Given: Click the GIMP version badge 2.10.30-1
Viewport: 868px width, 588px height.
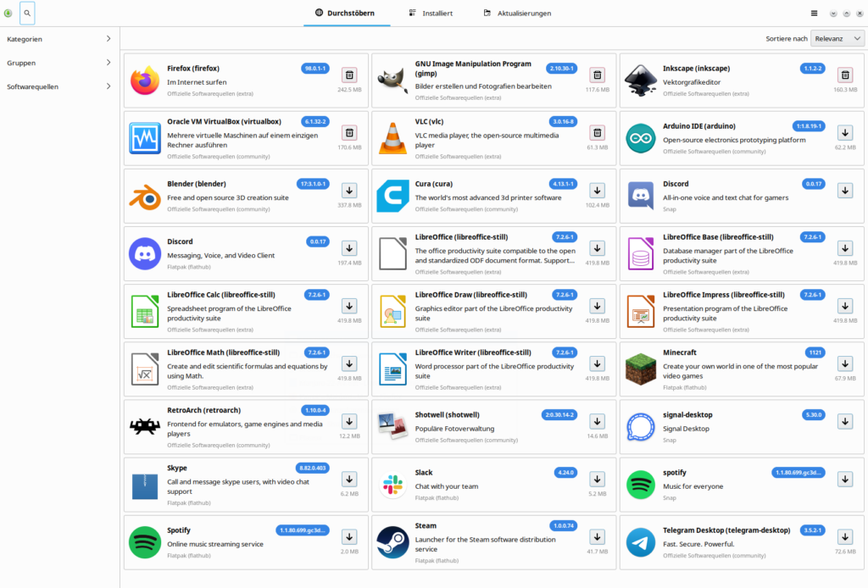Looking at the screenshot, I should [562, 69].
